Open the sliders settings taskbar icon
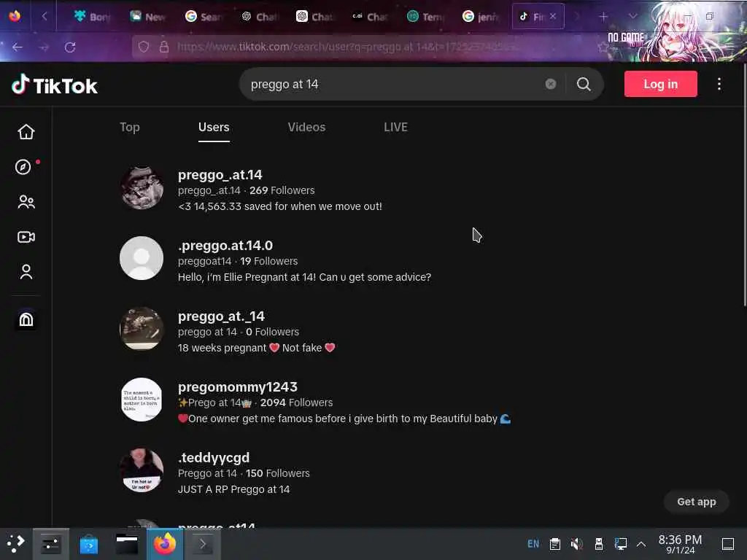The height and width of the screenshot is (560, 747). coord(51,544)
